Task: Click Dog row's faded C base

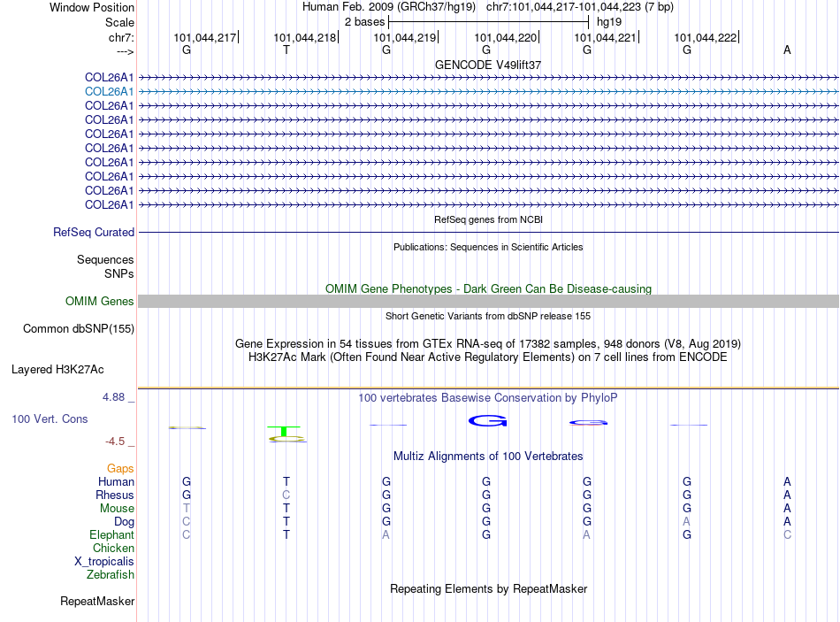Action: [x=186, y=522]
